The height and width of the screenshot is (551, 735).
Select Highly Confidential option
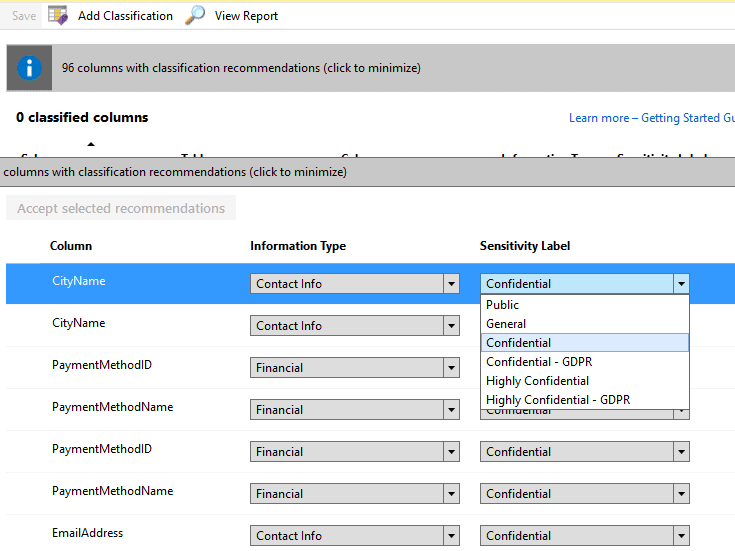pos(537,381)
